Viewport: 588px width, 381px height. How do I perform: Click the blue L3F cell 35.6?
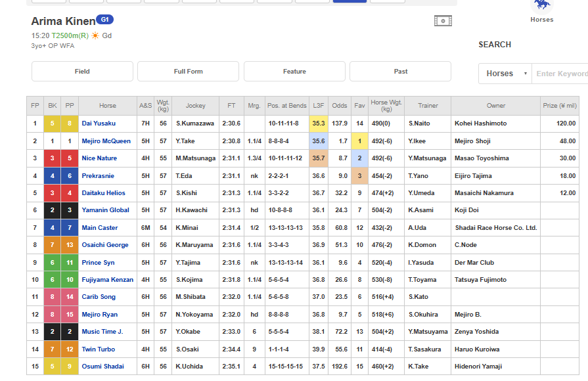[319, 141]
